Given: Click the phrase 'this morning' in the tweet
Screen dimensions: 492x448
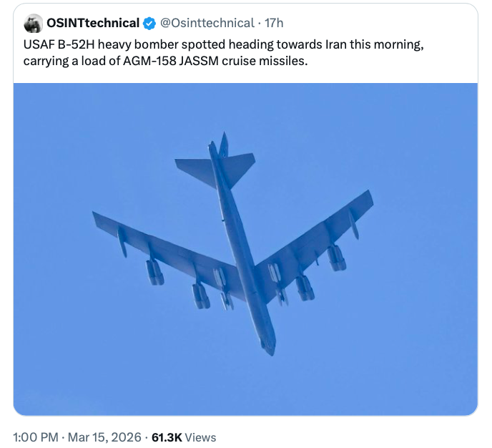Looking at the screenshot, I should pyautogui.click(x=390, y=44).
